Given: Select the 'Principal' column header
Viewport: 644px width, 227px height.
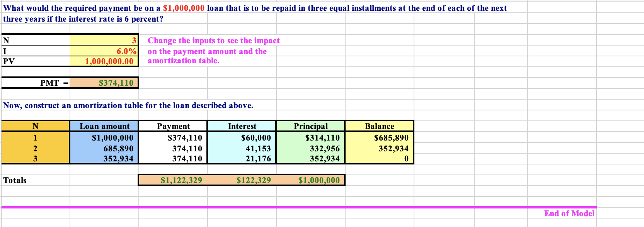Looking at the screenshot, I should (310, 126).
